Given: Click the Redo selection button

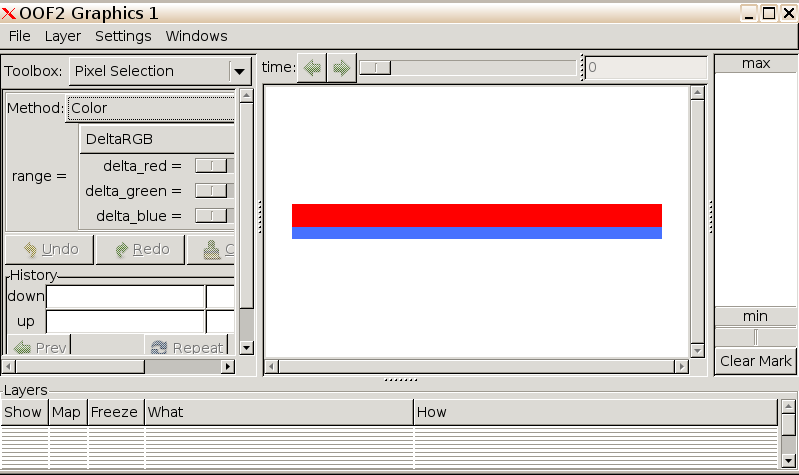Looking at the screenshot, I should [x=140, y=249].
